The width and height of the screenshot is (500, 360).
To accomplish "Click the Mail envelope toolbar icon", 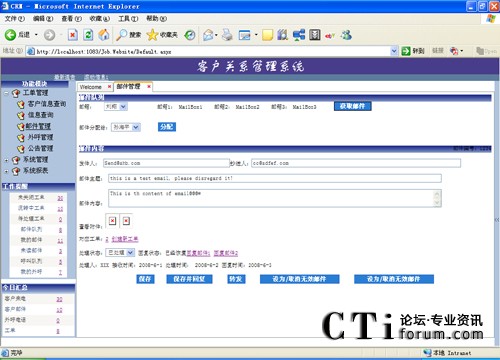I will [x=208, y=35].
